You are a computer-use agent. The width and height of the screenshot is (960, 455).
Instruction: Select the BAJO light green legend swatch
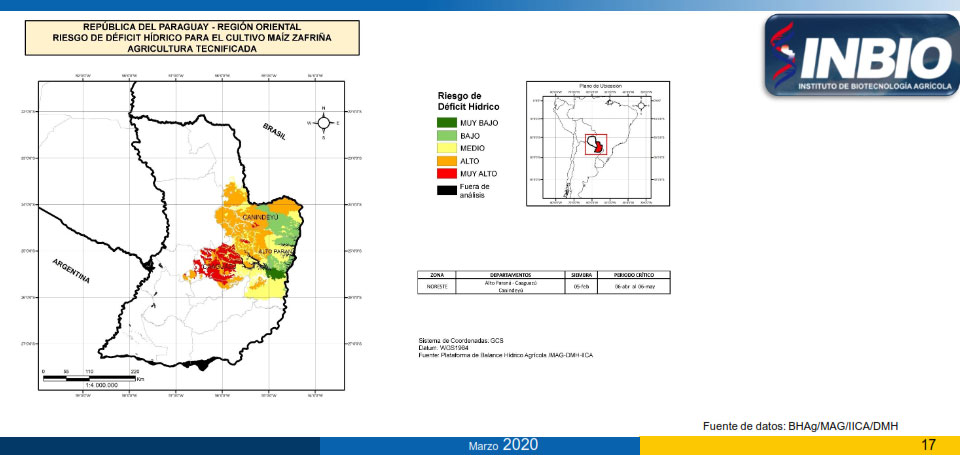click(x=447, y=135)
